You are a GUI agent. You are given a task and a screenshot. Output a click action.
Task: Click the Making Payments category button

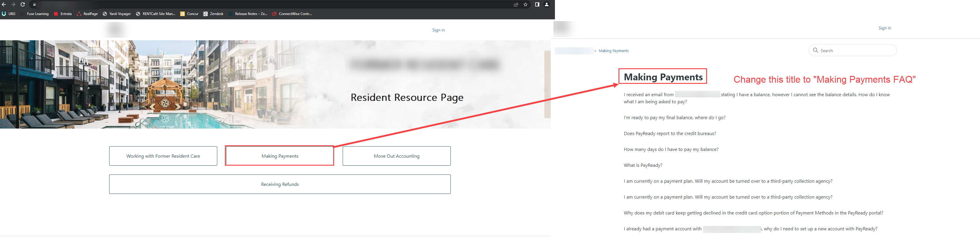pos(280,156)
